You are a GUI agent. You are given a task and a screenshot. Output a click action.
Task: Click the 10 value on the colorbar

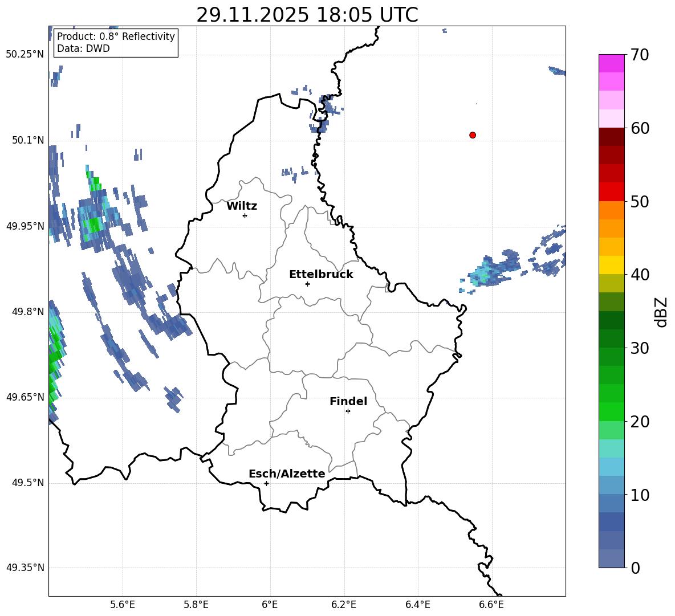pos(640,495)
